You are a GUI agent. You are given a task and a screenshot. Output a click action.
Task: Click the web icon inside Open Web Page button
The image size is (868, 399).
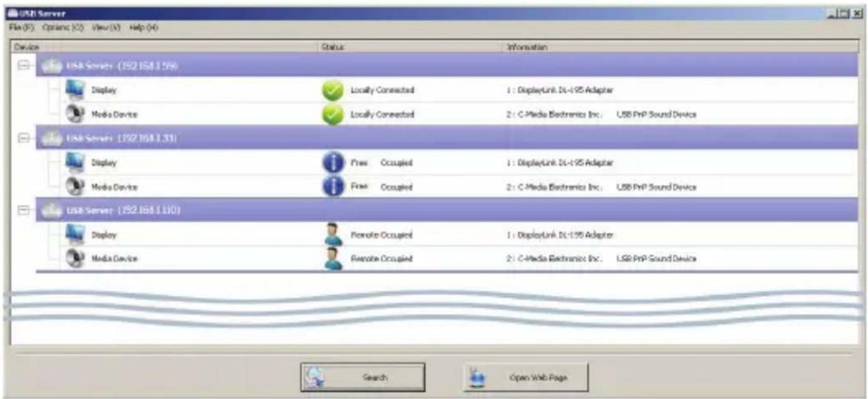(x=478, y=378)
